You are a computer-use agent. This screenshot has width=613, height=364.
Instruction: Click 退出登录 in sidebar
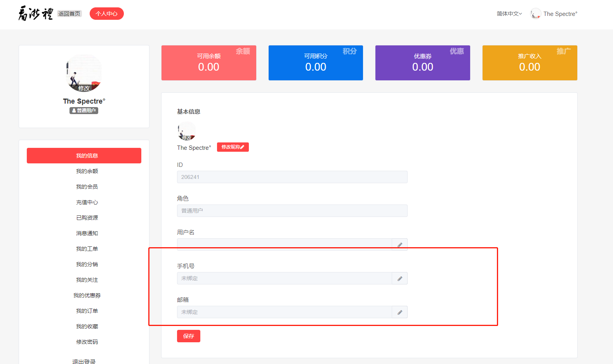tap(84, 361)
